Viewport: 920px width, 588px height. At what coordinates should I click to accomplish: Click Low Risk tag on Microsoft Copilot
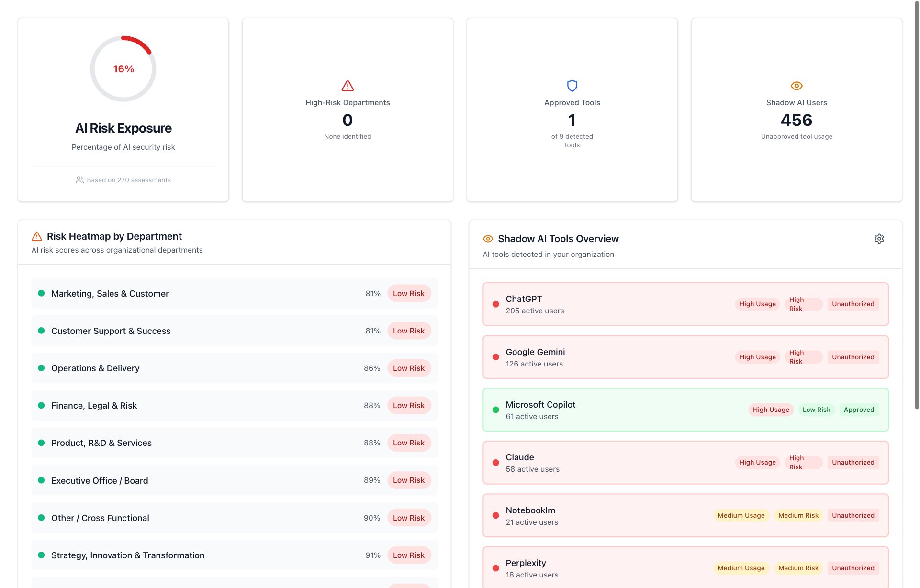[x=816, y=410]
